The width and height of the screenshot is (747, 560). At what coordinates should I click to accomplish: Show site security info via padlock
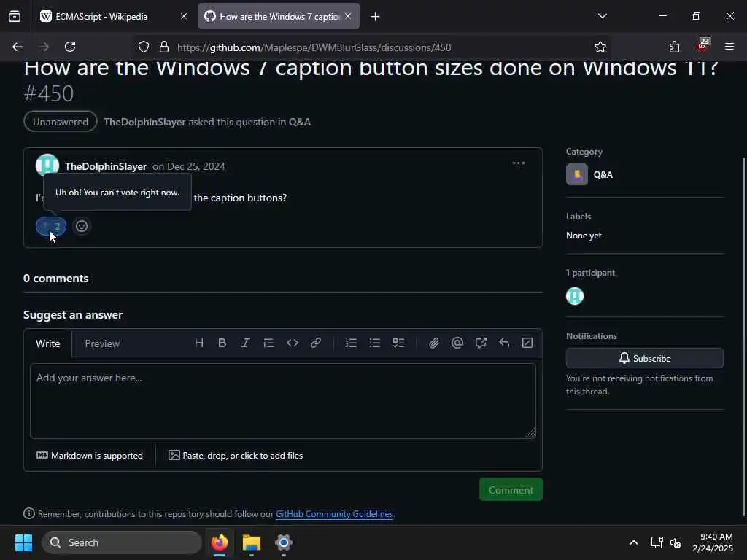coord(164,47)
